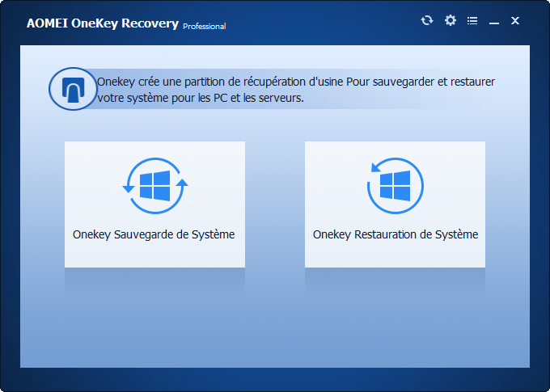Screen dimensions: 550x392
Task: Click the Professional edition label
Action: pos(205,27)
